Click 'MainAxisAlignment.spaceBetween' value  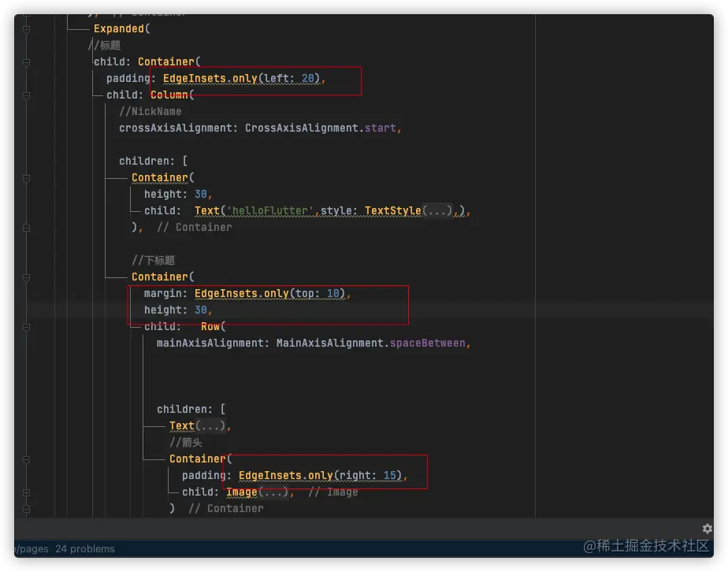371,343
